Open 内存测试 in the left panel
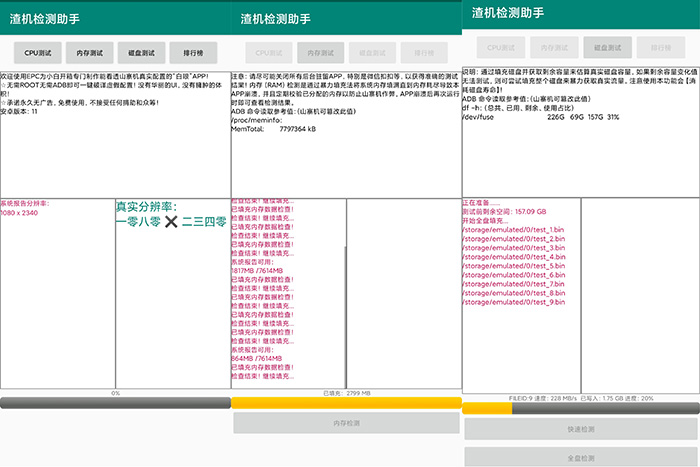The image size is (700, 467). tap(90, 52)
